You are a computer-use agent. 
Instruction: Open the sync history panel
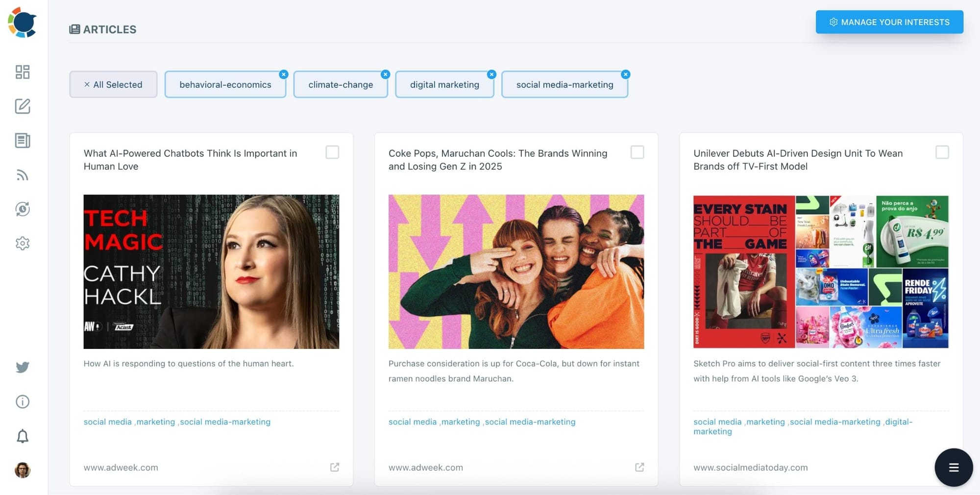coord(22,209)
